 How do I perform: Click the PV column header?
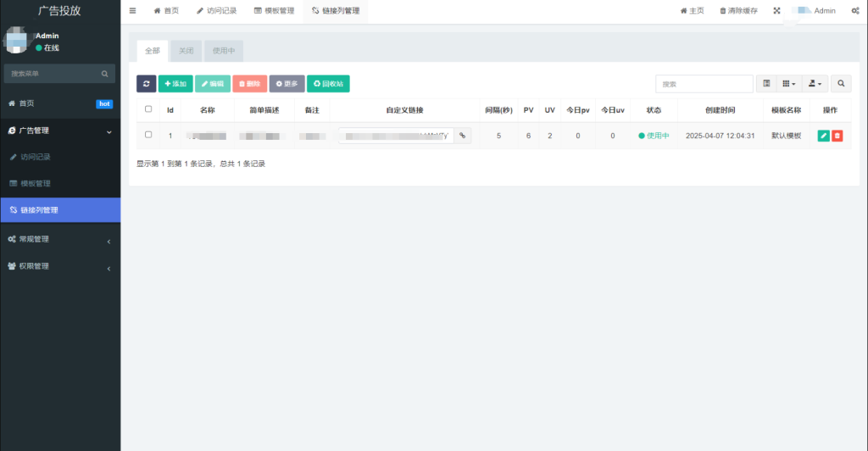pyautogui.click(x=529, y=110)
